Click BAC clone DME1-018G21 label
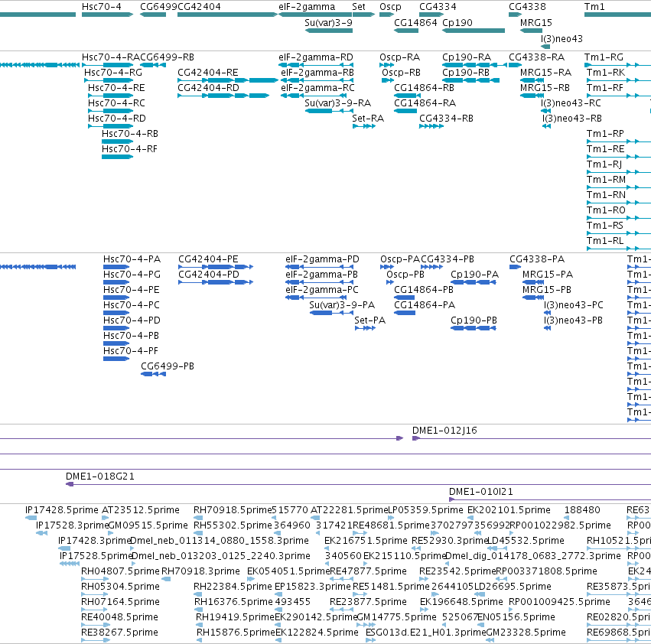This screenshot has height=644, width=651. click(x=100, y=476)
